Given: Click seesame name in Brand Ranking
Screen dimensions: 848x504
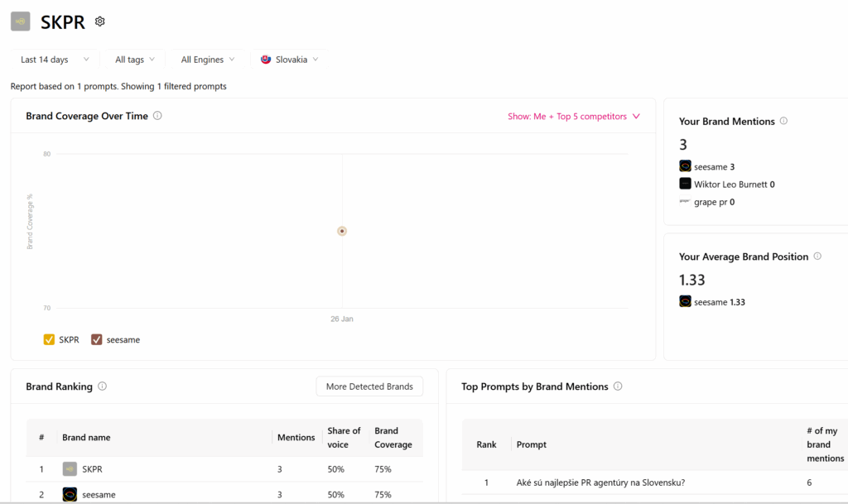Looking at the screenshot, I should coord(99,494).
